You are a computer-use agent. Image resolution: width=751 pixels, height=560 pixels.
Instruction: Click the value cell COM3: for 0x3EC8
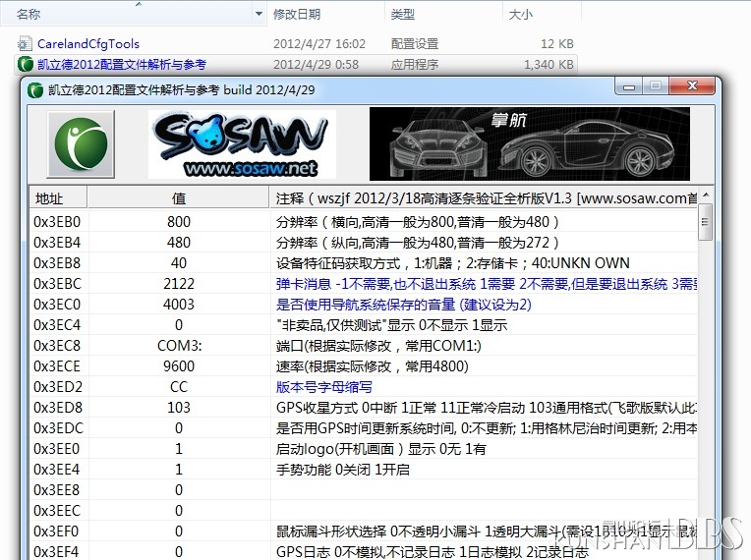(178, 346)
